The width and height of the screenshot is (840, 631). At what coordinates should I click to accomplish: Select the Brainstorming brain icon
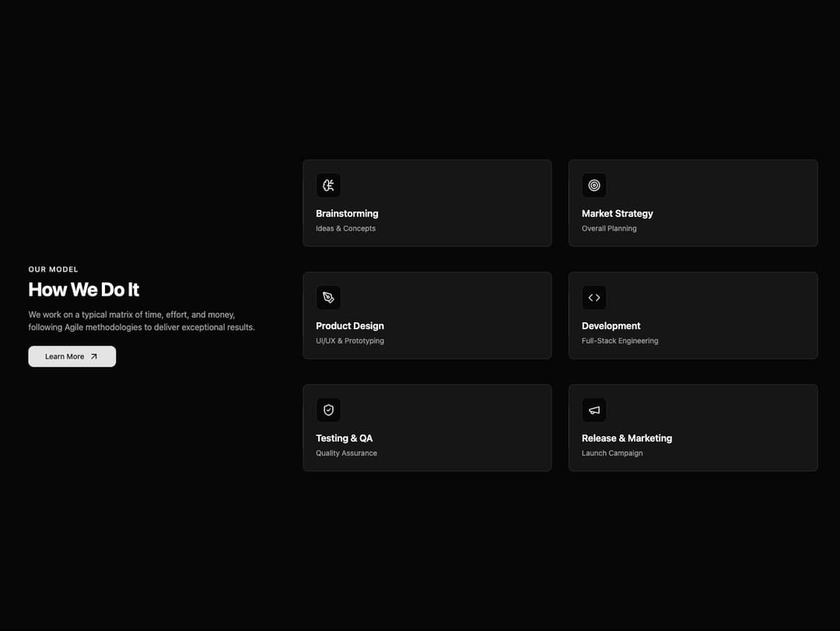[x=328, y=185]
